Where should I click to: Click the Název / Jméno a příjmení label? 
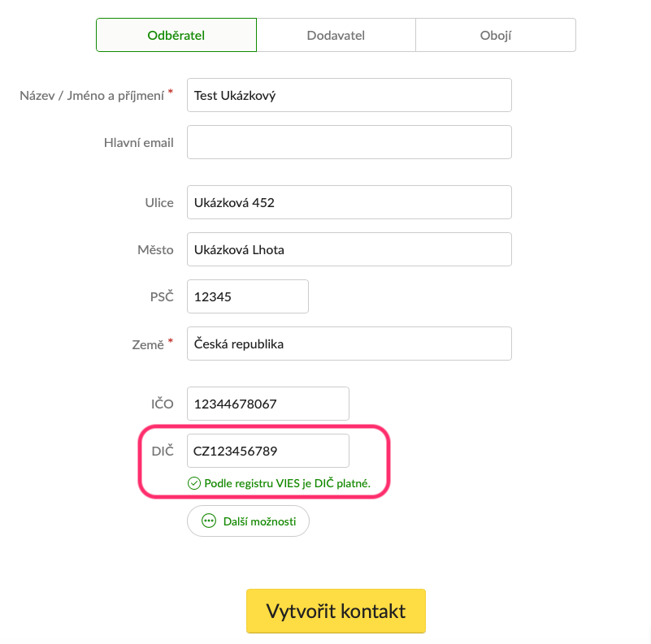click(92, 96)
